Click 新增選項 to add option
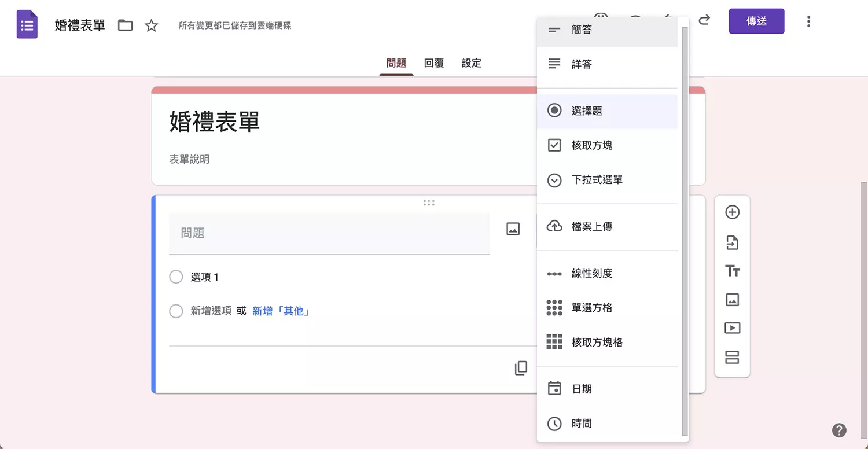 (211, 311)
